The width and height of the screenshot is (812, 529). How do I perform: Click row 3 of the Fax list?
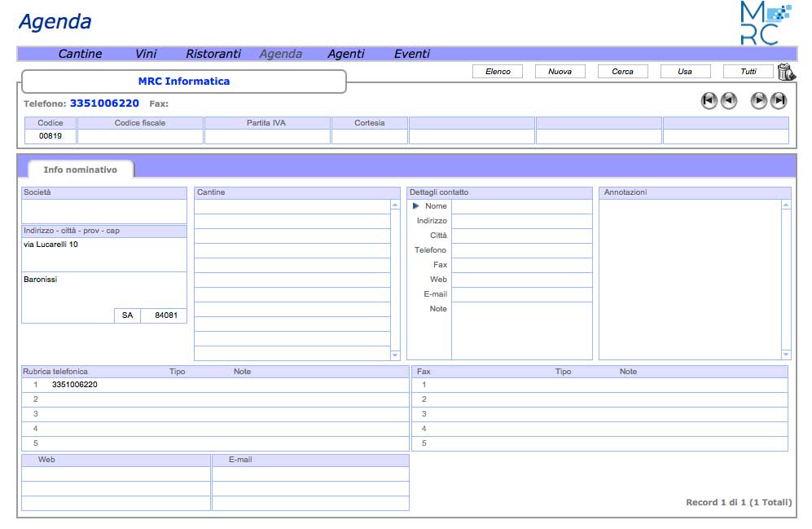point(599,414)
